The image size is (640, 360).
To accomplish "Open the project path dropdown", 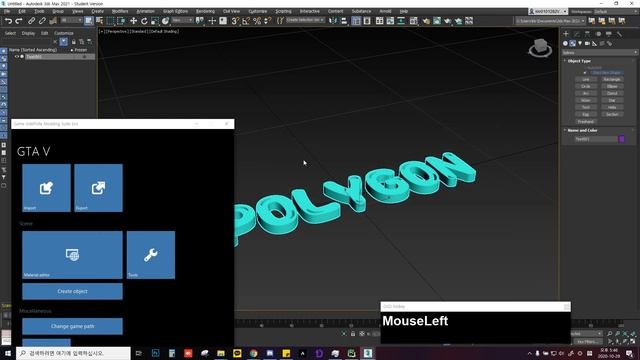I will pos(550,20).
